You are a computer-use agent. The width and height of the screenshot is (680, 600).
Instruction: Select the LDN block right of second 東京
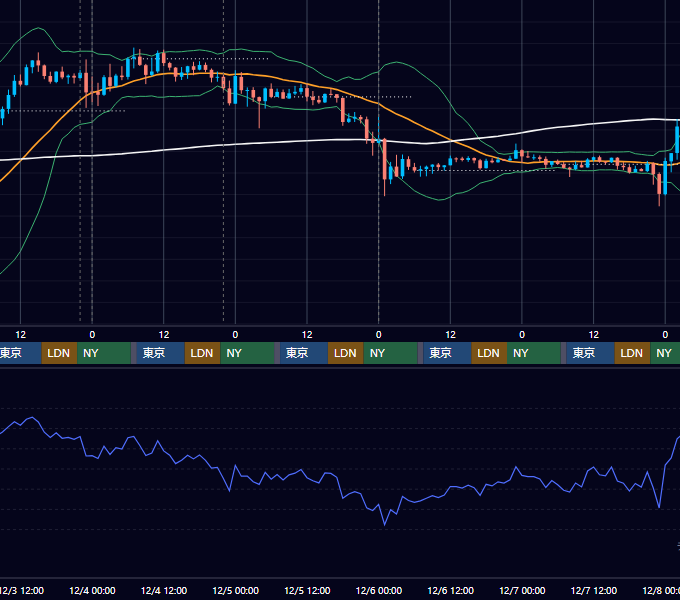203,353
